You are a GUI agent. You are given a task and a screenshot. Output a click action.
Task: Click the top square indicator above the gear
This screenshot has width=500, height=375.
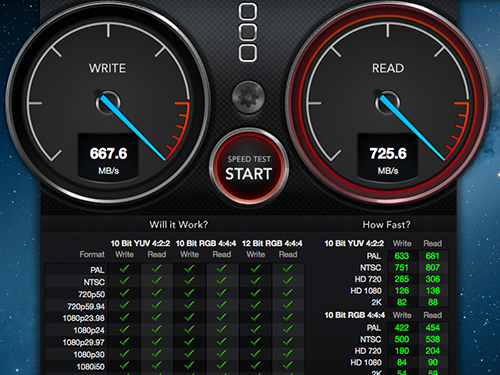pos(248,11)
